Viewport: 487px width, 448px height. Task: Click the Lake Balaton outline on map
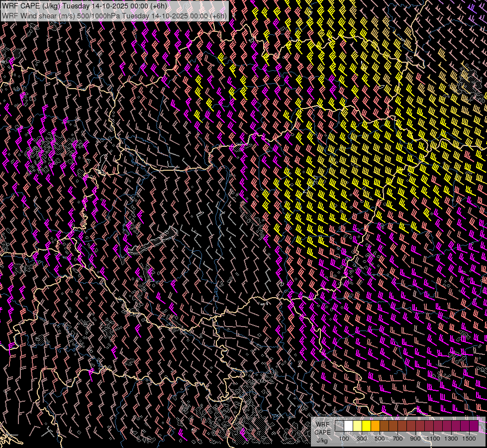point(154,241)
